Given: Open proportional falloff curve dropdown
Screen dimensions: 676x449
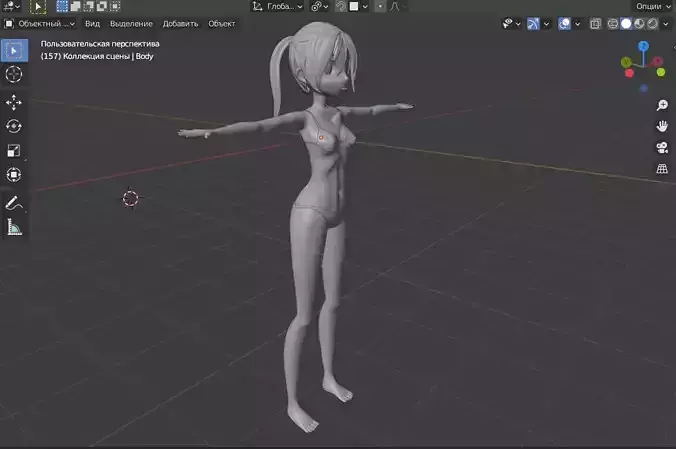Looking at the screenshot, I should coord(397,6).
